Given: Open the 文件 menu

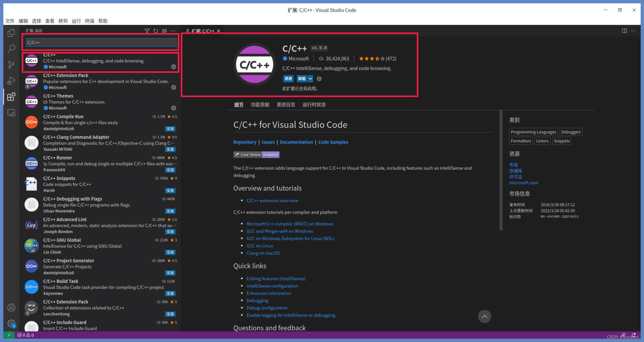Looking at the screenshot, I should (10, 21).
